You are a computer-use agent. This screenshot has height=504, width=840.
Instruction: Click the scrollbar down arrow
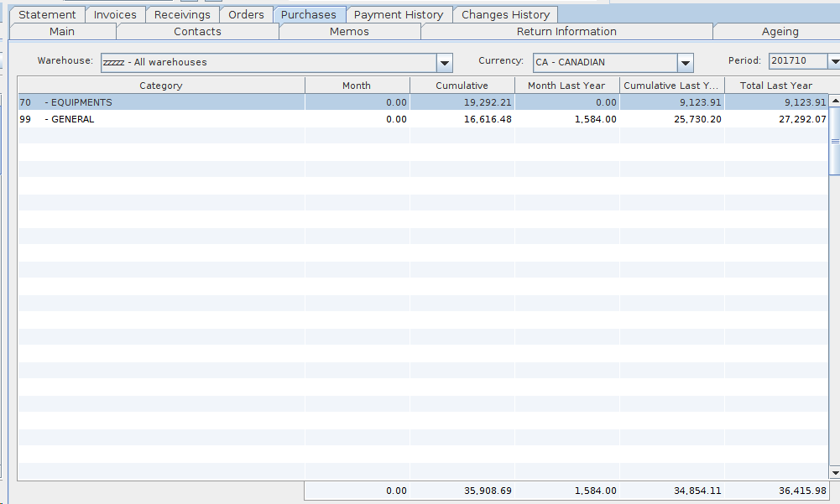(x=834, y=472)
